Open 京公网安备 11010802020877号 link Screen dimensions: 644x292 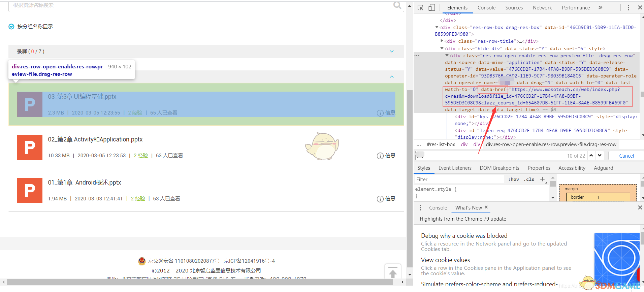coord(184,261)
